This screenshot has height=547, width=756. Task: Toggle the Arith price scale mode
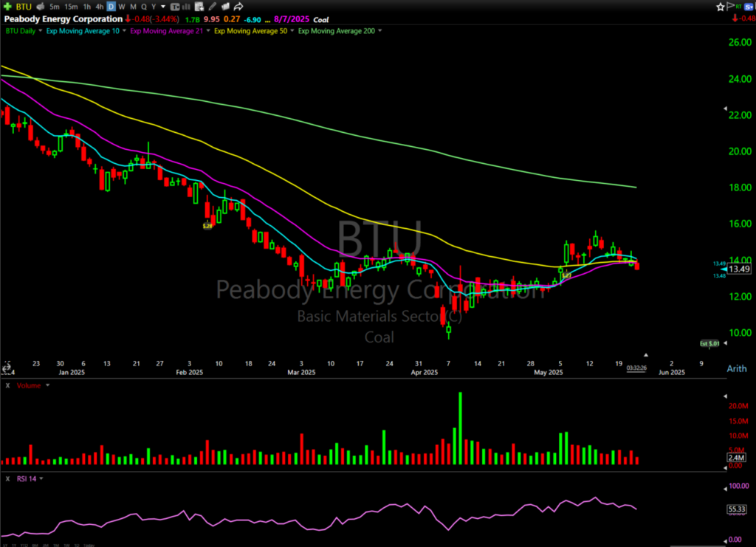pos(736,368)
